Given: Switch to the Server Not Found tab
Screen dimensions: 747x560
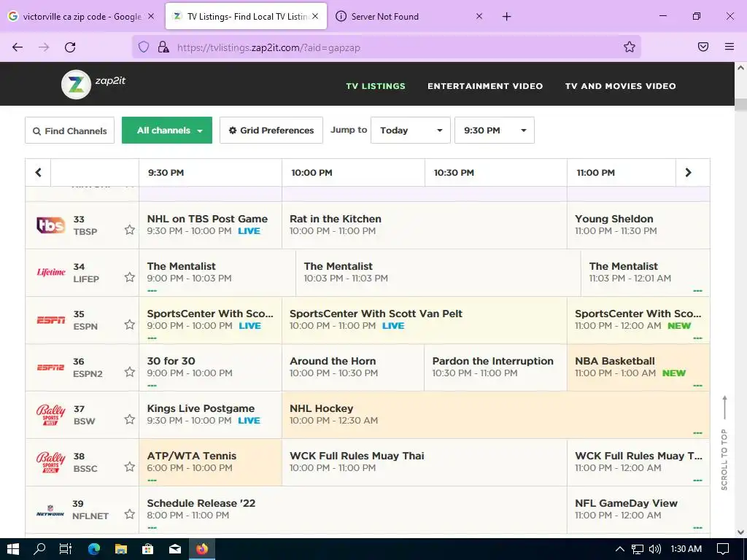Looking at the screenshot, I should [x=410, y=16].
